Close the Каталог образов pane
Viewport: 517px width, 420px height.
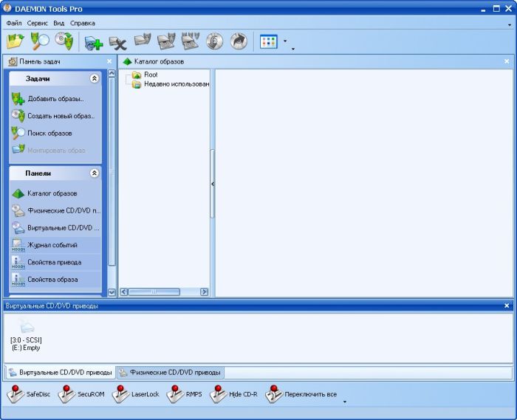tap(507, 61)
